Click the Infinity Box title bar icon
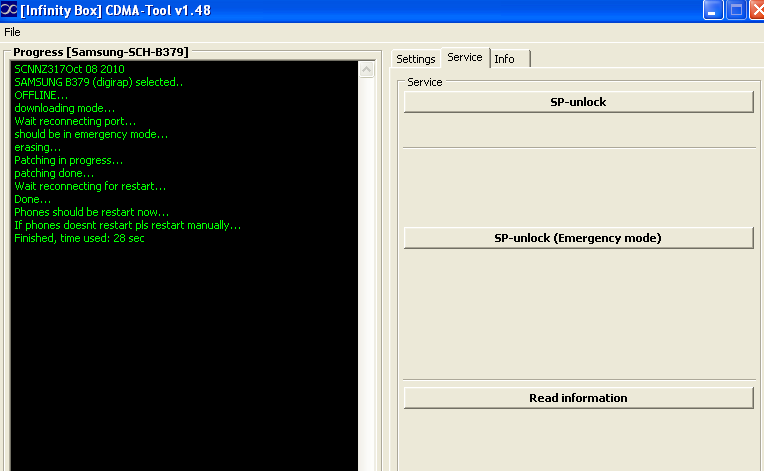This screenshot has height=471, width=764. tap(9, 9)
